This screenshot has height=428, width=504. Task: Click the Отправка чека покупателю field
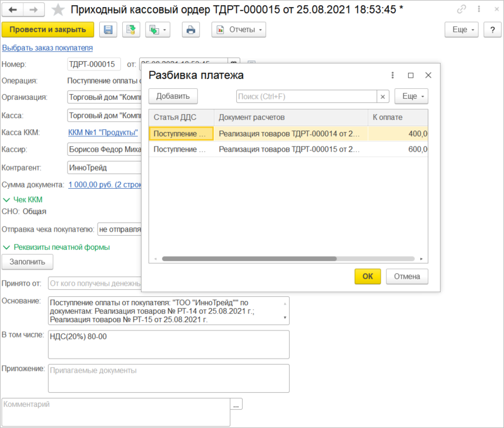click(x=119, y=229)
